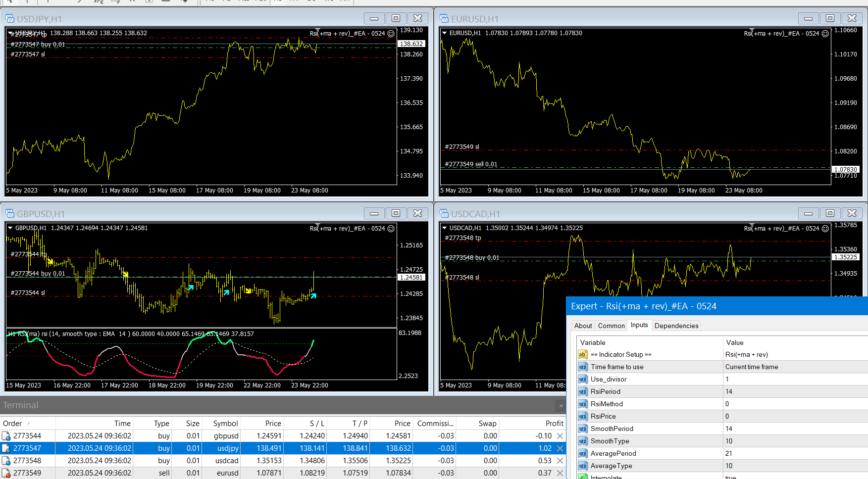Click the EA smiley icon on USDJPY chart

pyautogui.click(x=391, y=34)
